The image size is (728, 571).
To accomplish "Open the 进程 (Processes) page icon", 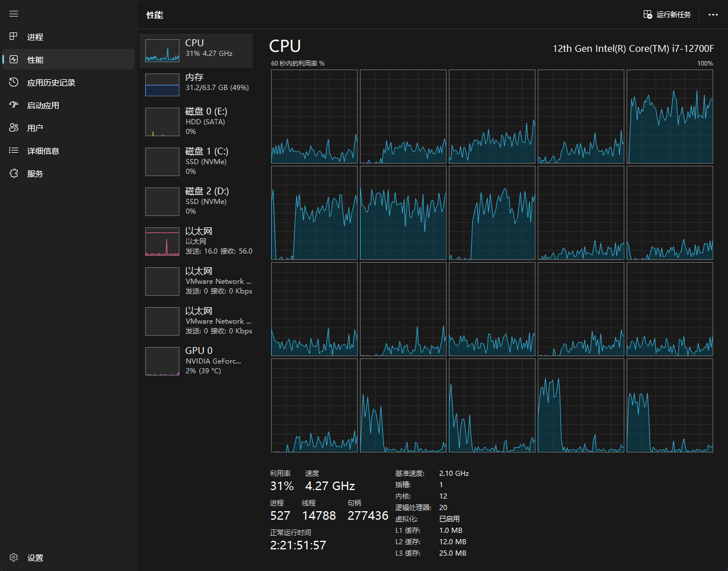I will coord(14,36).
